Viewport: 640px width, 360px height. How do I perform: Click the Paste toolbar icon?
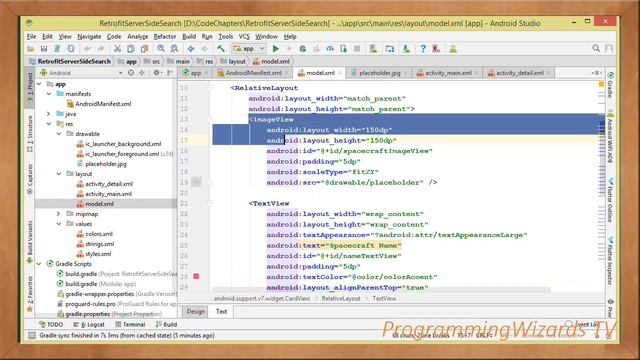[x=144, y=49]
